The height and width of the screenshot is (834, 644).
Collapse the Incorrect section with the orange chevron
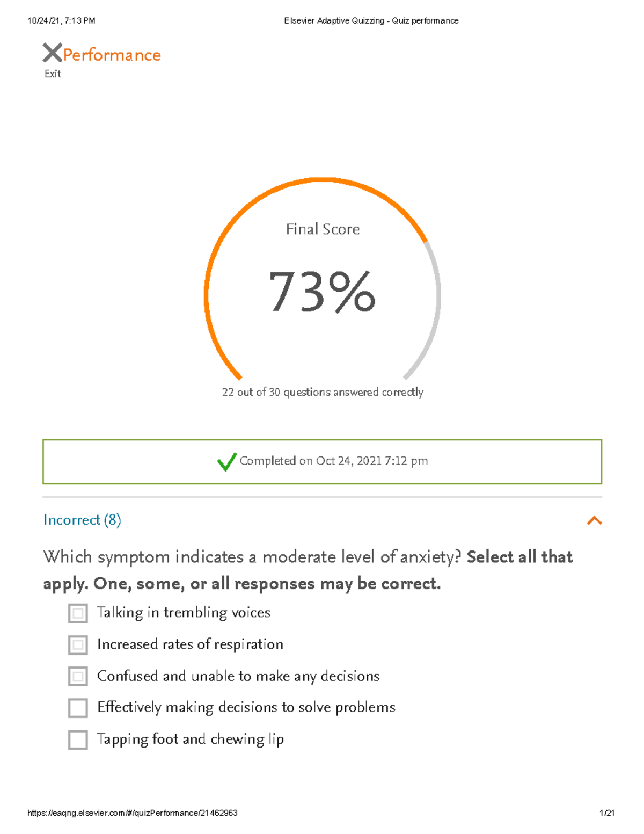[594, 520]
